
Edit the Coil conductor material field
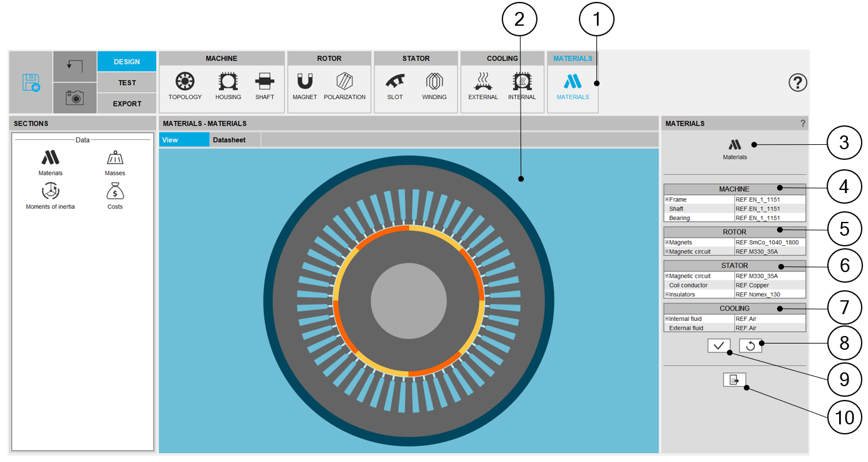click(769, 285)
